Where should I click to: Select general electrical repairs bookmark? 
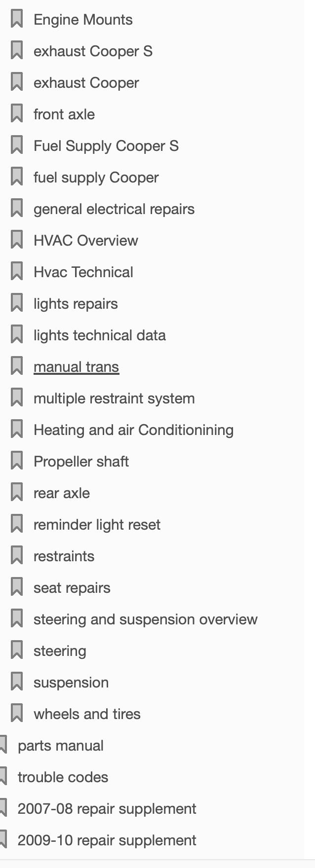pos(114,209)
